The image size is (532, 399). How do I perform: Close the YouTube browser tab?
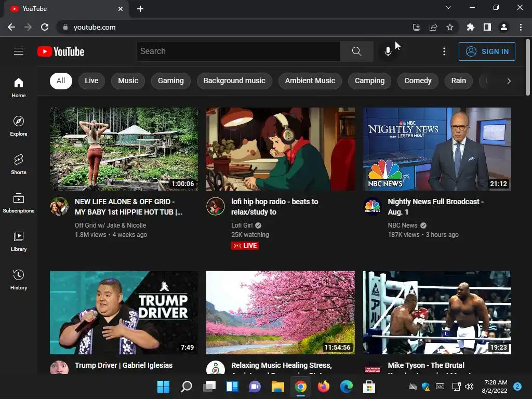(121, 9)
